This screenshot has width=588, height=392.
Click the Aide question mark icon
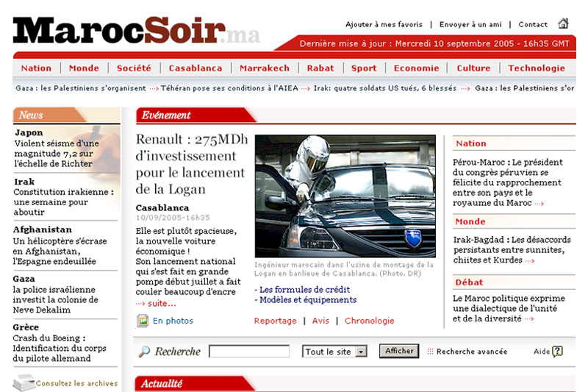pyautogui.click(x=558, y=351)
